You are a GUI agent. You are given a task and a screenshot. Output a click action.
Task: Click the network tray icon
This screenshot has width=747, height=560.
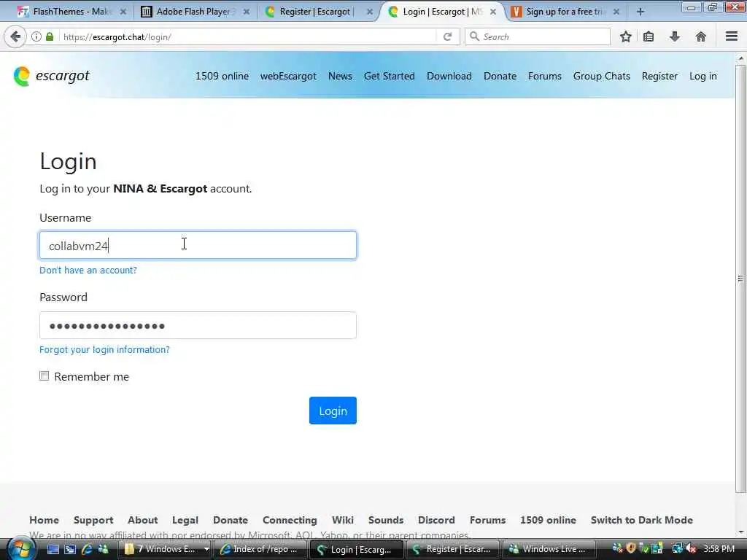click(677, 548)
